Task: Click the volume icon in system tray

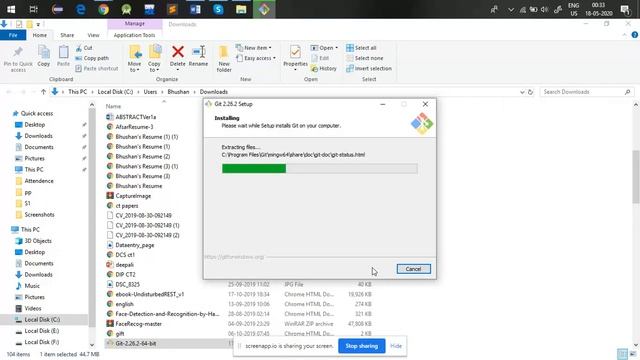Action: point(544,9)
